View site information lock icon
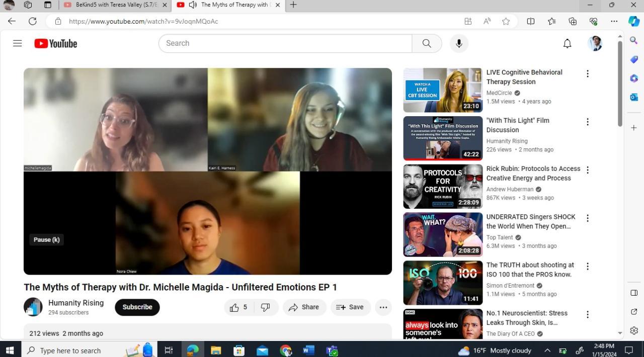The height and width of the screenshot is (357, 644). (58, 21)
